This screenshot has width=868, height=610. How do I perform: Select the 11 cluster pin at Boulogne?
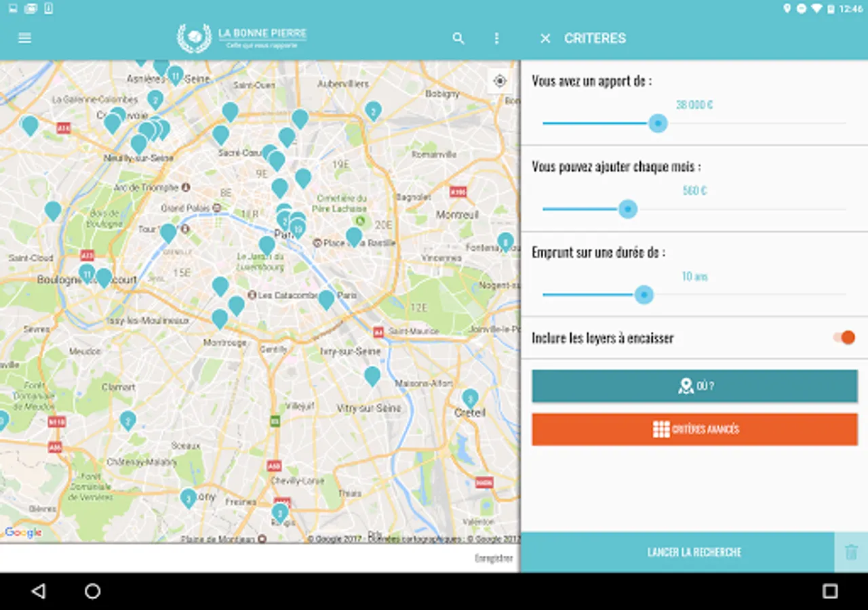[86, 274]
